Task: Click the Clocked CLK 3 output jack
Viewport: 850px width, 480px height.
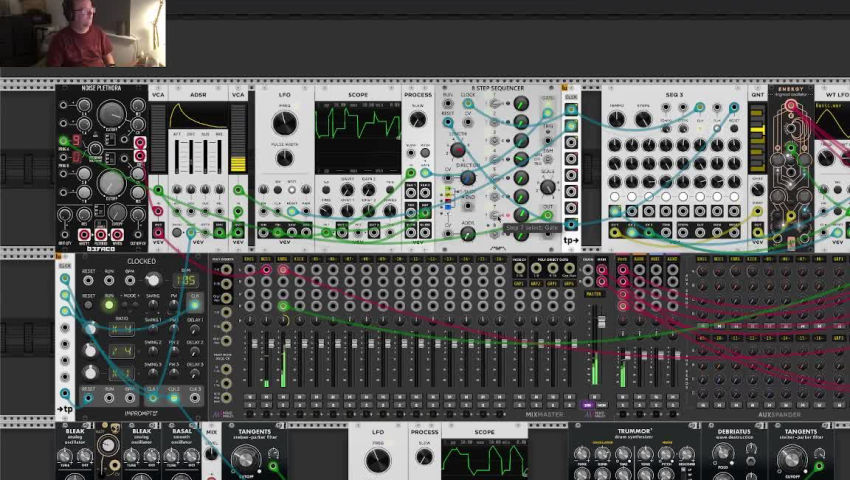Action: [x=195, y=398]
